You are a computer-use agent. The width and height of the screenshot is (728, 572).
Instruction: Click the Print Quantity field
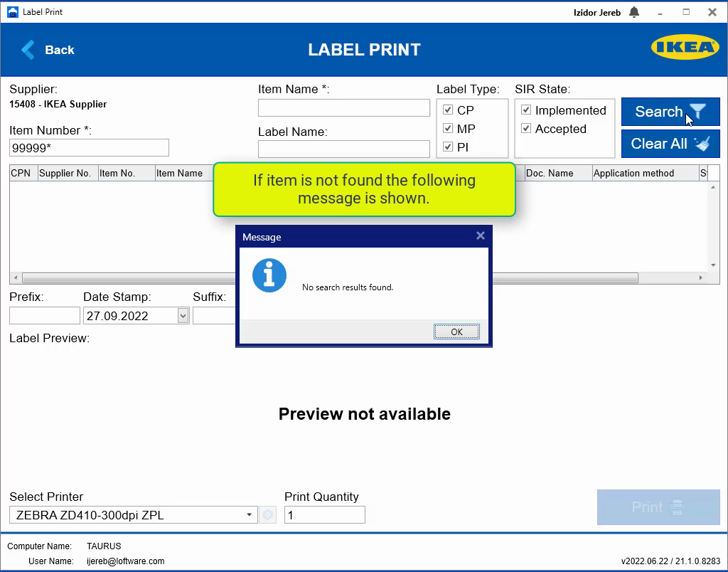click(x=324, y=515)
